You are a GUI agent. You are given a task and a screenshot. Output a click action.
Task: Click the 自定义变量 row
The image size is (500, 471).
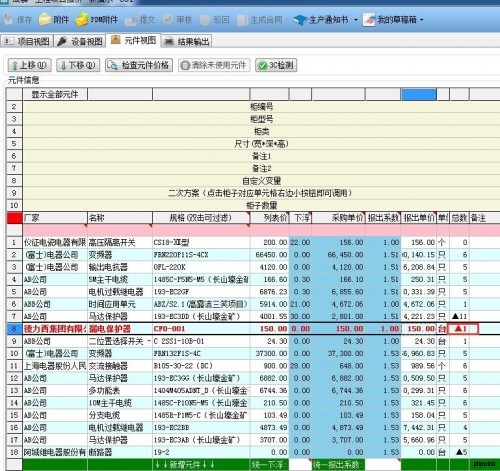coord(261,181)
